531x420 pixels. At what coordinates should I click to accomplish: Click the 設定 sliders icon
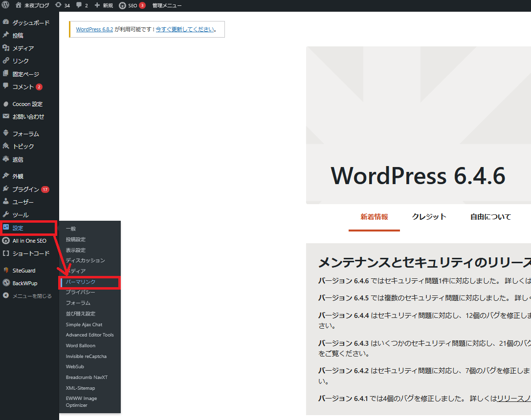point(6,227)
